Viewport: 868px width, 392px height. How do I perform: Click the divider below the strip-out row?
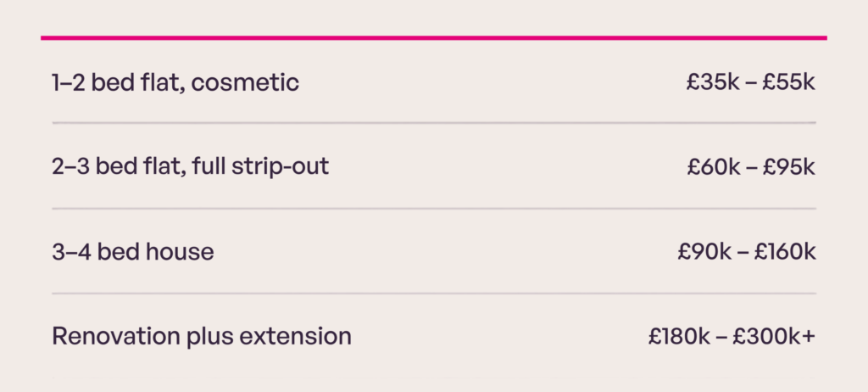pyautogui.click(x=434, y=209)
